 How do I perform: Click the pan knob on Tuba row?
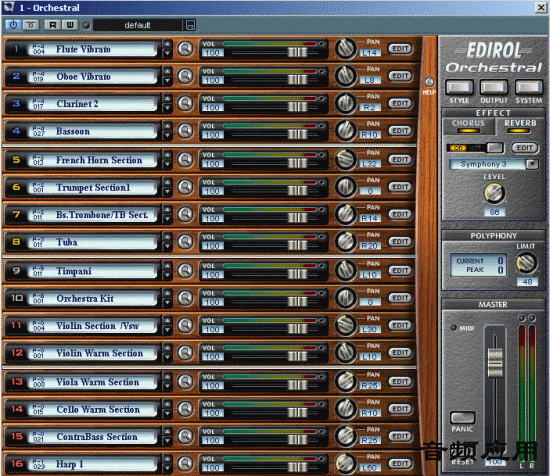click(x=346, y=242)
